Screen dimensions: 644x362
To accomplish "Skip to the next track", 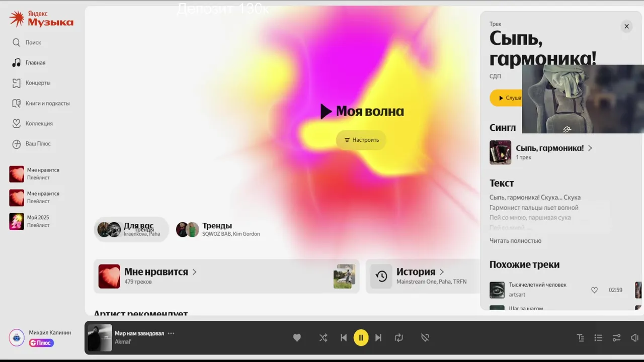I will pos(378,338).
